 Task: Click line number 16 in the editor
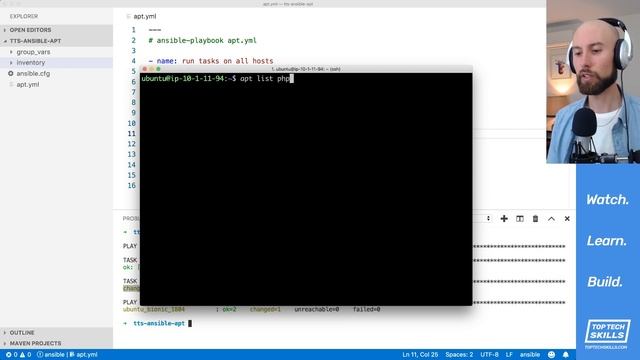tap(131, 185)
